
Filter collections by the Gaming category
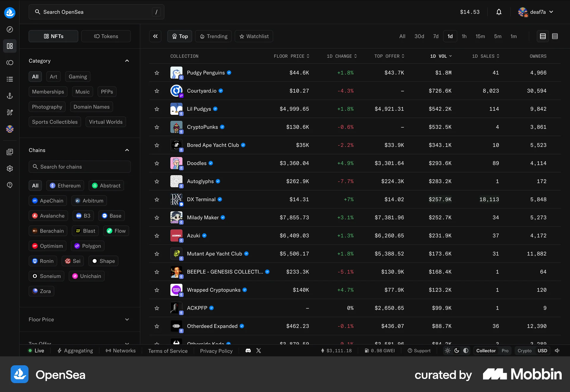pyautogui.click(x=77, y=76)
